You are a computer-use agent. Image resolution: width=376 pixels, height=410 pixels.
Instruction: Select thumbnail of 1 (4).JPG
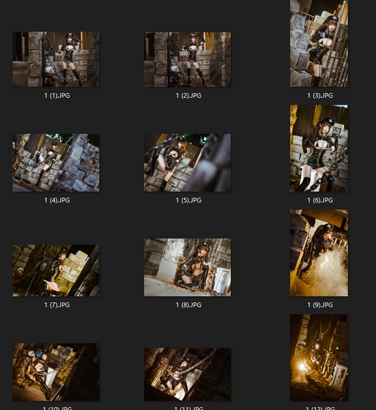pyautogui.click(x=56, y=163)
